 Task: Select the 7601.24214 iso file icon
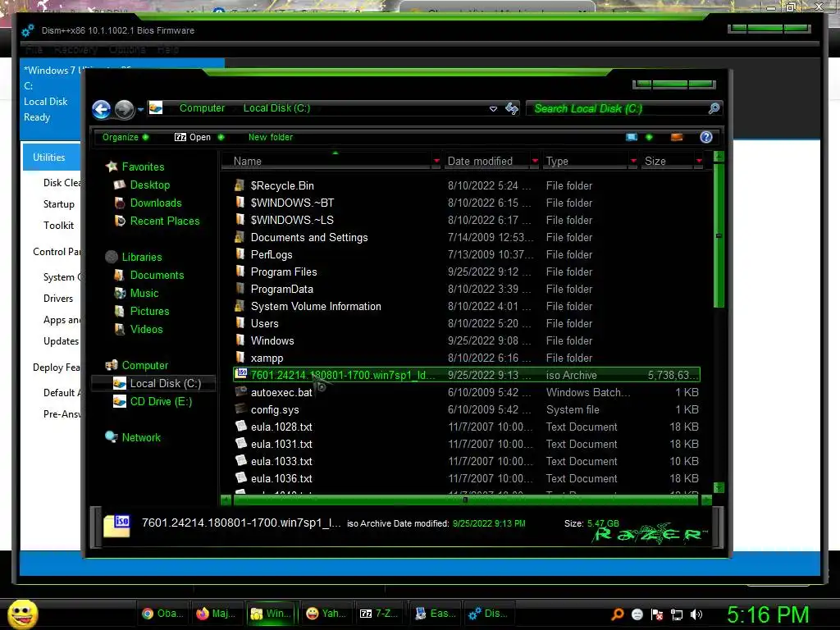click(x=241, y=374)
